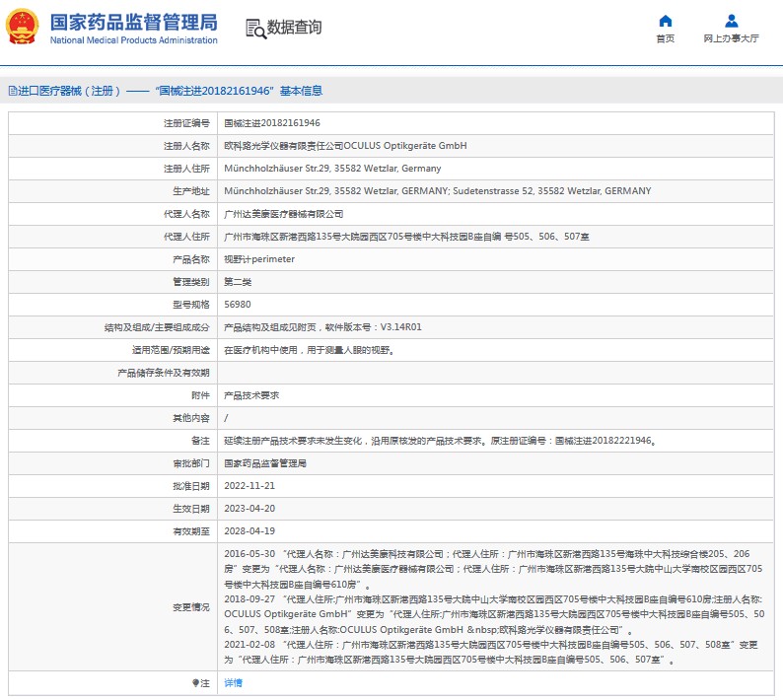Select effective date 2023-04-20
The width and height of the screenshot is (783, 700).
pos(249,509)
